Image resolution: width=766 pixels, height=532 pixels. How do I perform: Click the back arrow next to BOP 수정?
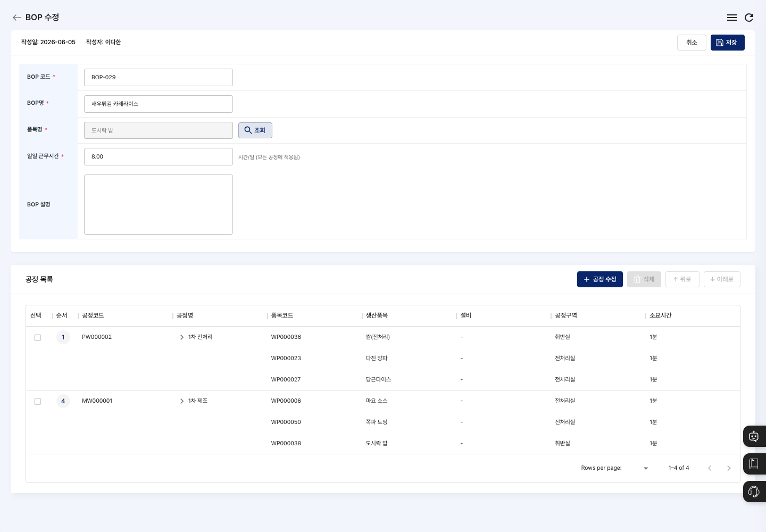17,18
